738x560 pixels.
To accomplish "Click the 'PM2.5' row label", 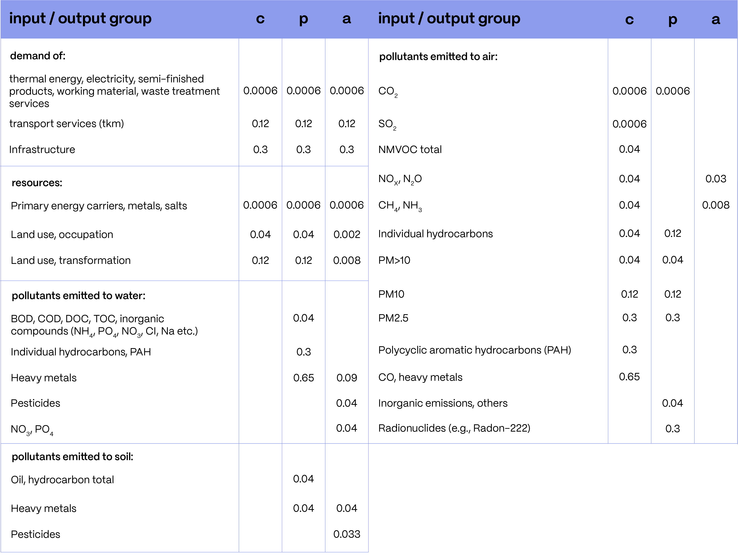I will pos(393,318).
